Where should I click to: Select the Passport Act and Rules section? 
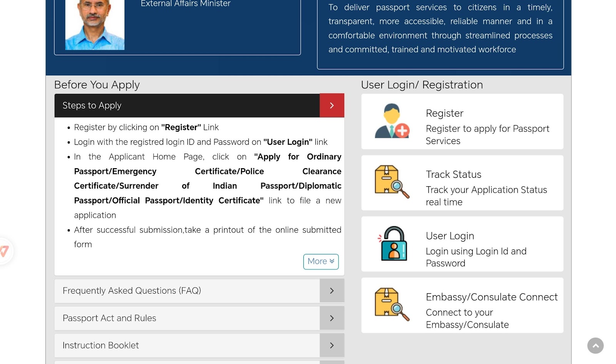[x=187, y=318]
